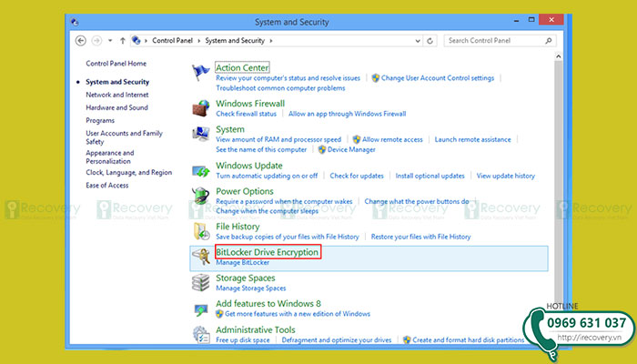This screenshot has height=364, width=637.
Task: Select System and Security in sidebar
Action: click(117, 82)
